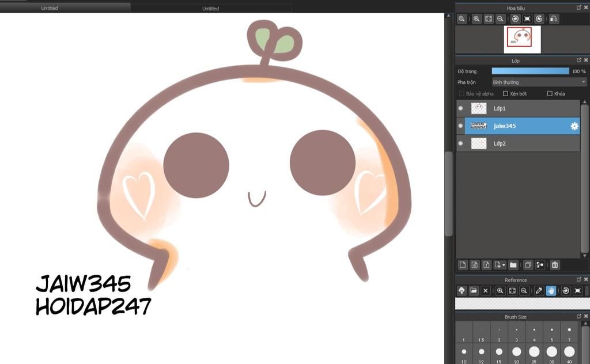The image size is (590, 364).
Task: Enable the Xén bớt clipping checkbox
Action: click(x=505, y=94)
